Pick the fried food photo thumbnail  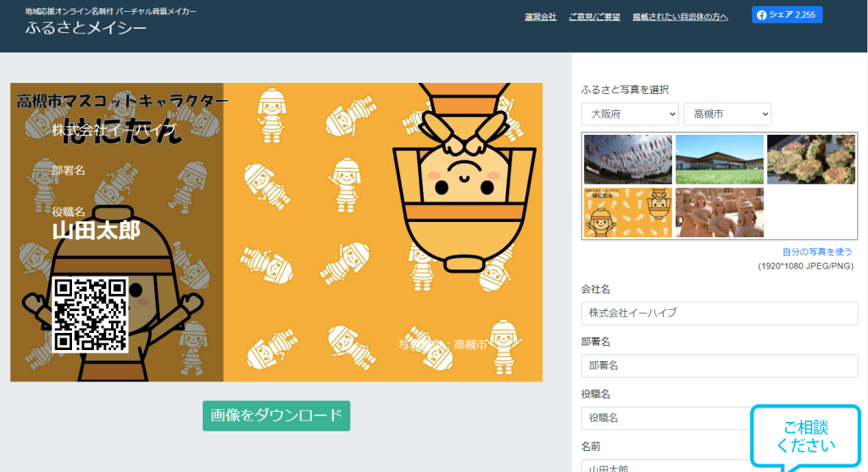810,159
